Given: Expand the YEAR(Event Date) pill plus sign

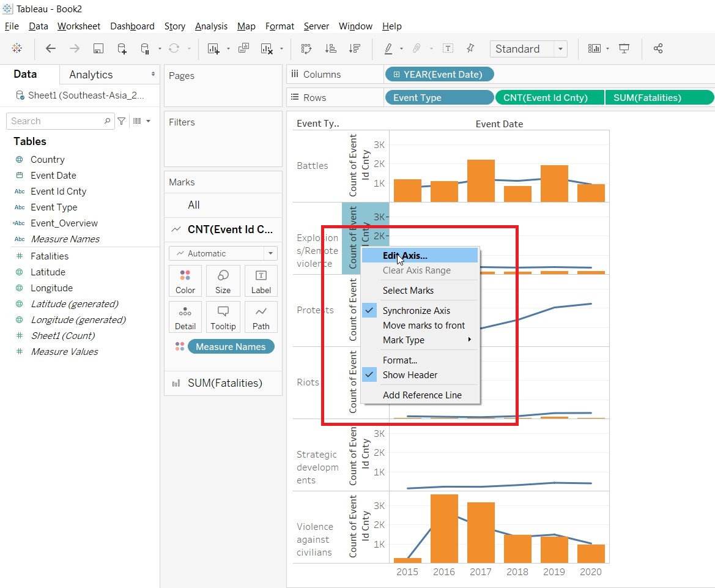Looking at the screenshot, I should 396,75.
